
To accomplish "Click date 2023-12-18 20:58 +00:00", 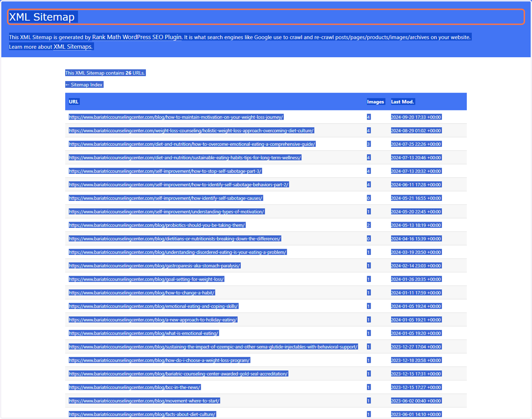I will point(416,360).
